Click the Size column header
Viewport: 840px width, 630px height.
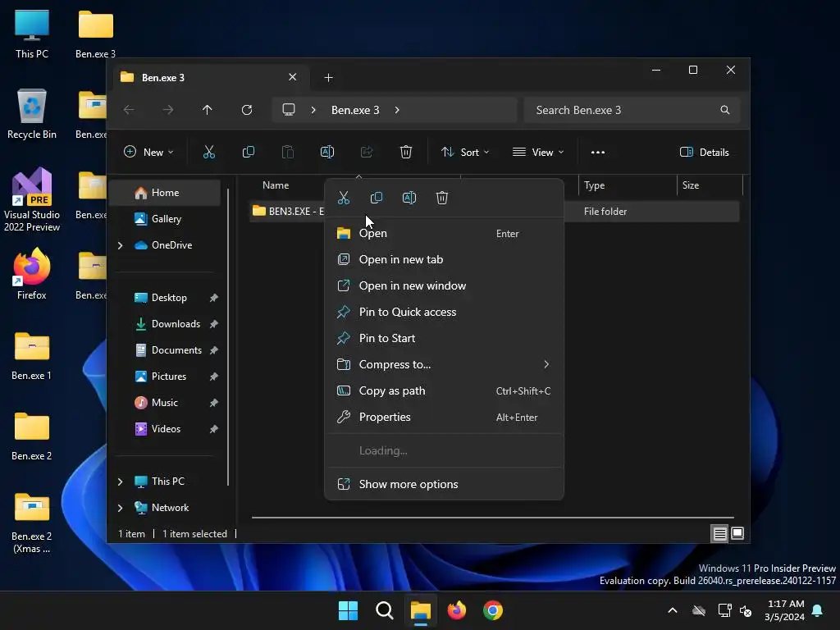coord(691,185)
